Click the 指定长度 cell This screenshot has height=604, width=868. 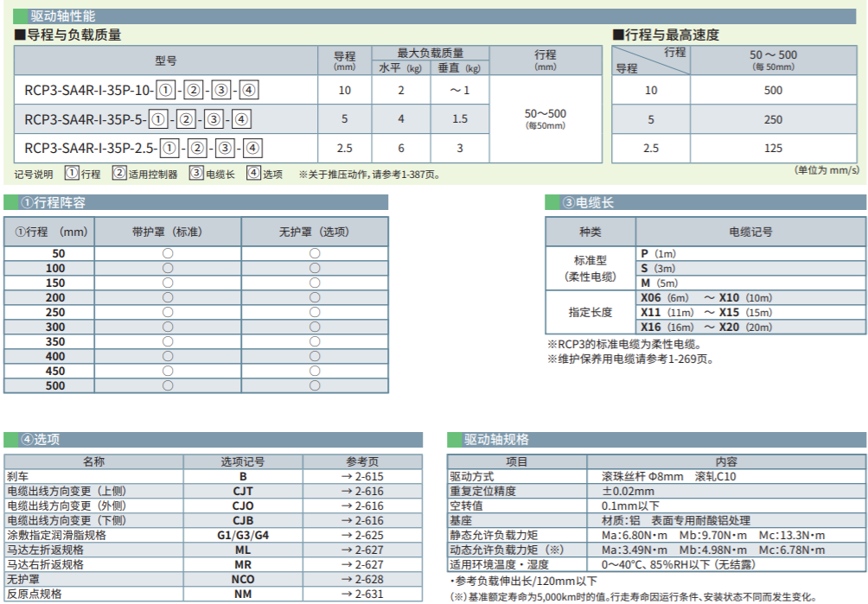pyautogui.click(x=590, y=312)
